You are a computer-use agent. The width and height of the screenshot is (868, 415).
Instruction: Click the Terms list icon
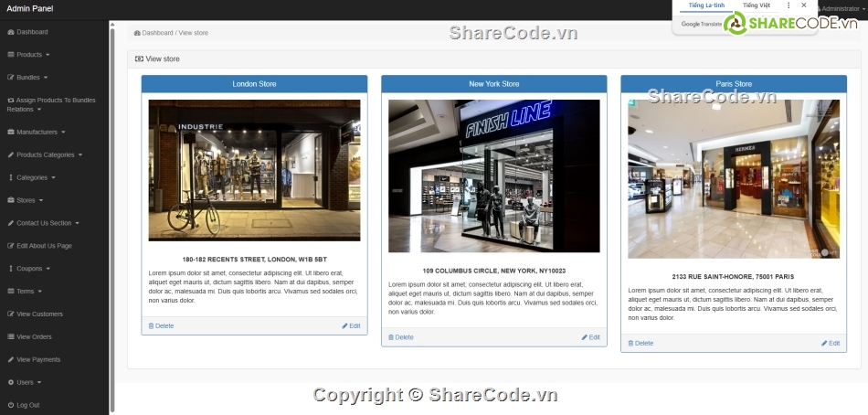pyautogui.click(x=11, y=292)
